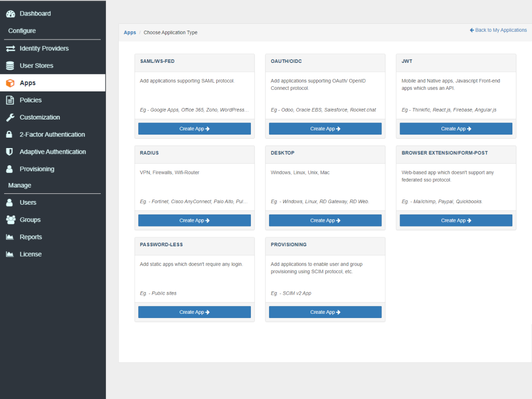532x399 pixels.
Task: Open the Users menu item
Action: (28, 203)
